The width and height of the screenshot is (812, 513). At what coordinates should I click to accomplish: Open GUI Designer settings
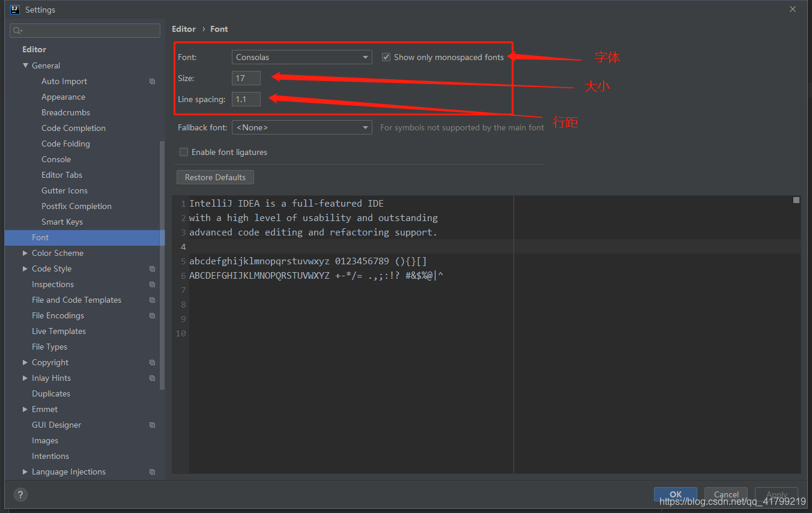56,425
